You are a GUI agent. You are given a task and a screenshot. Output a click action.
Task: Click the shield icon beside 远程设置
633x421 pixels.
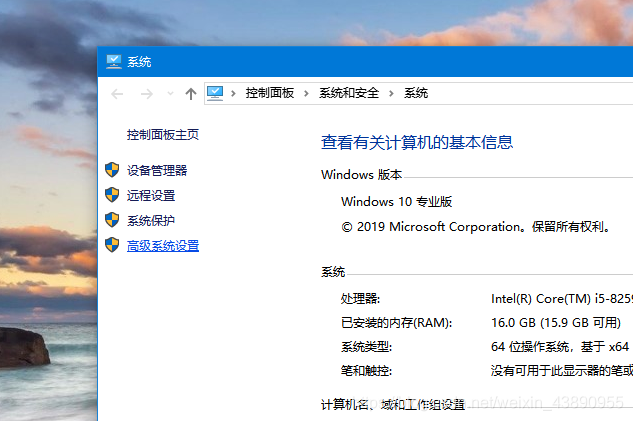click(112, 195)
